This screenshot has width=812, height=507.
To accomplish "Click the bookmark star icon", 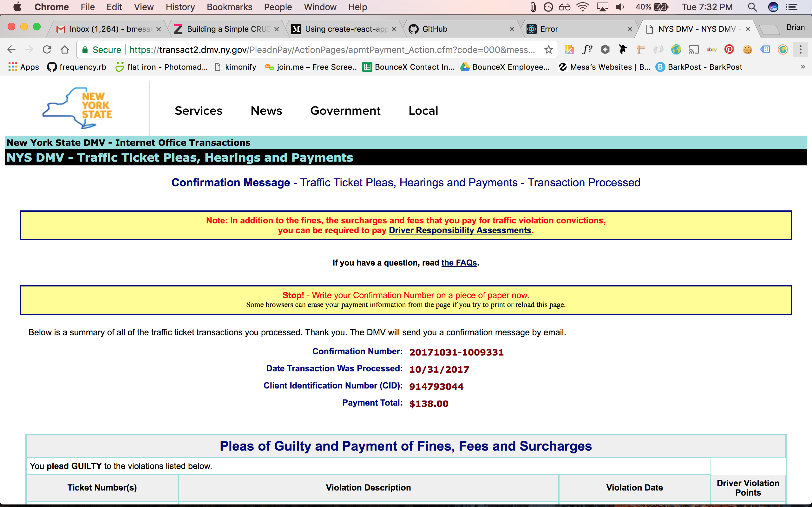I will click(x=549, y=50).
